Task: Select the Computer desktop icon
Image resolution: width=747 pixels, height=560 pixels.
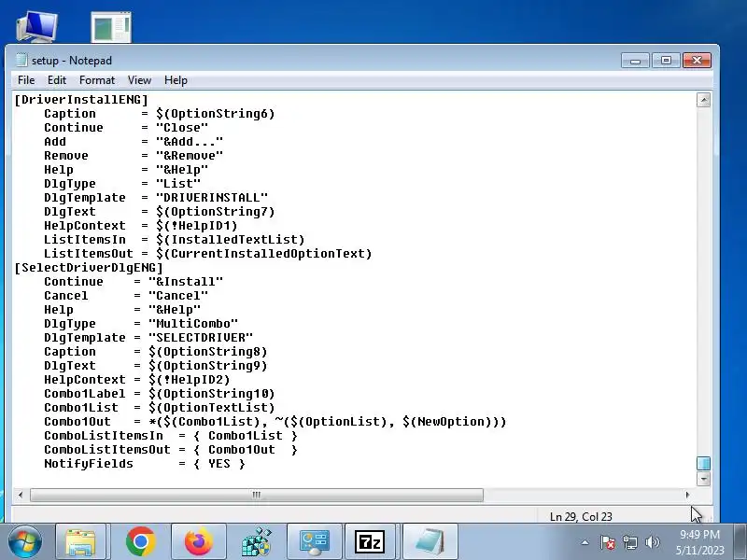Action: (37, 27)
